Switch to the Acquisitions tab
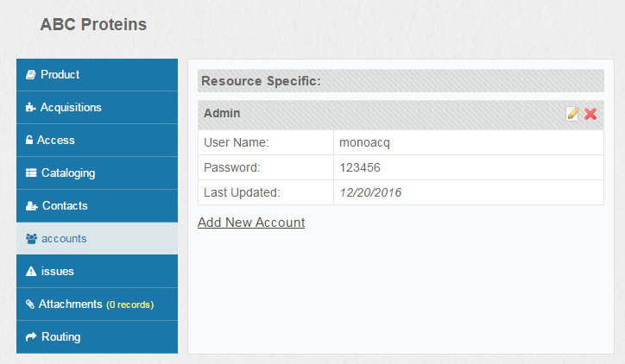The image size is (625, 364). click(97, 108)
